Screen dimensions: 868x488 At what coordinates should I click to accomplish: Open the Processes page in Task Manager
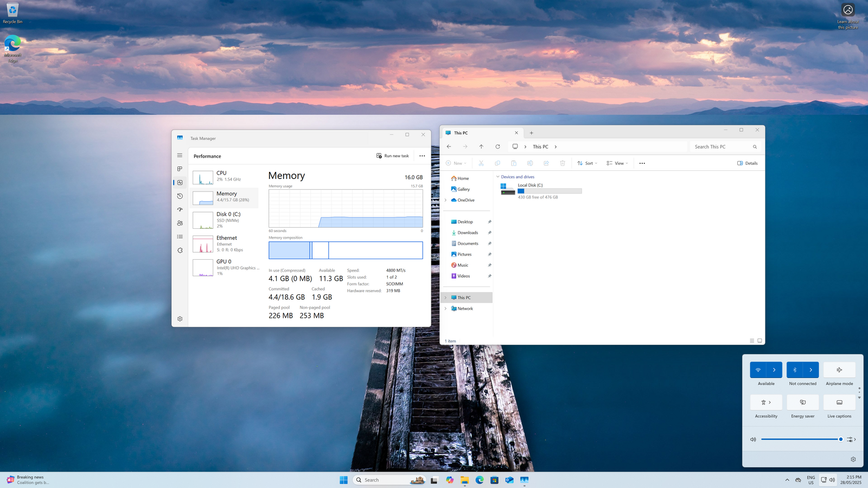point(180,169)
